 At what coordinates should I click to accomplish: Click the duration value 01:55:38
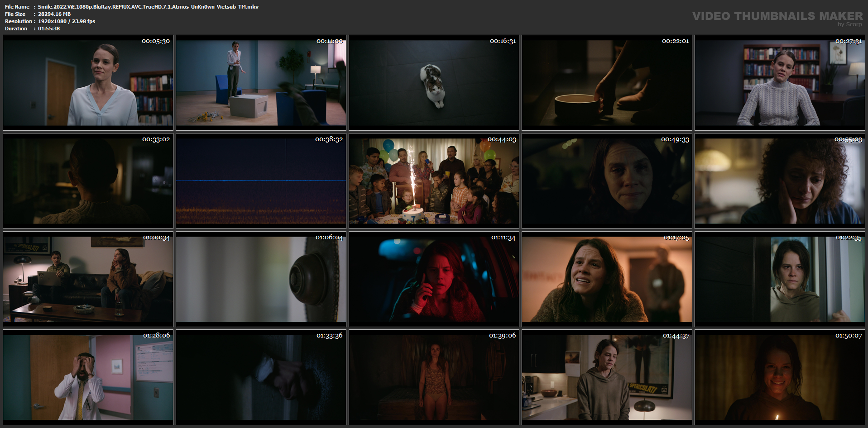coord(49,29)
